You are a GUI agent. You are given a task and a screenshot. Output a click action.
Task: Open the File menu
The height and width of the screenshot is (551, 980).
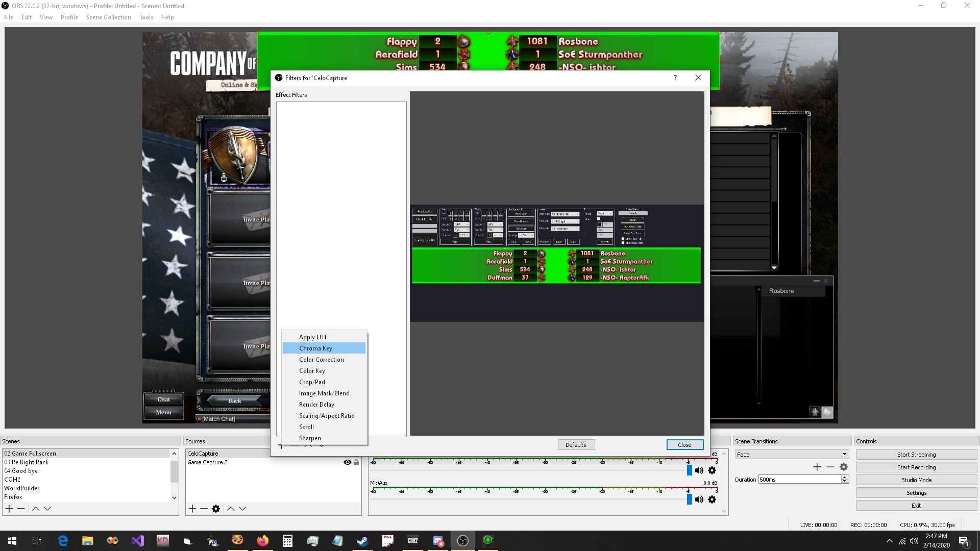9,17
